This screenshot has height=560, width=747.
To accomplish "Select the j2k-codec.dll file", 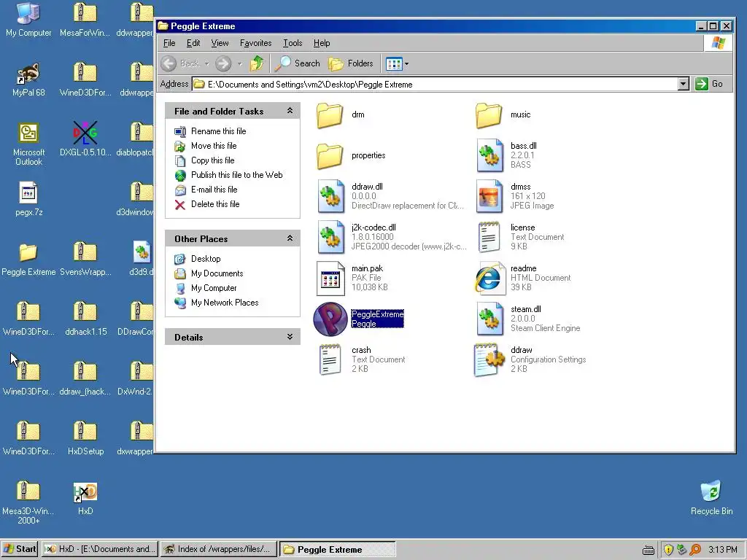I will click(331, 237).
